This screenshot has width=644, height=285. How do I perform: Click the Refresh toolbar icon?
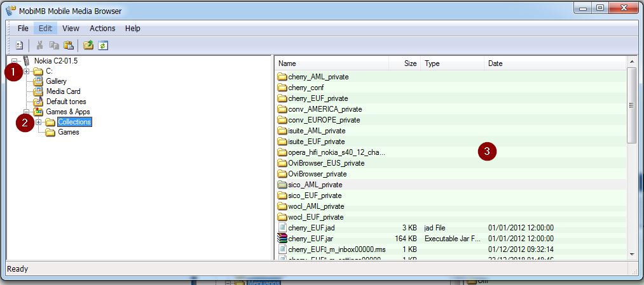[x=103, y=45]
